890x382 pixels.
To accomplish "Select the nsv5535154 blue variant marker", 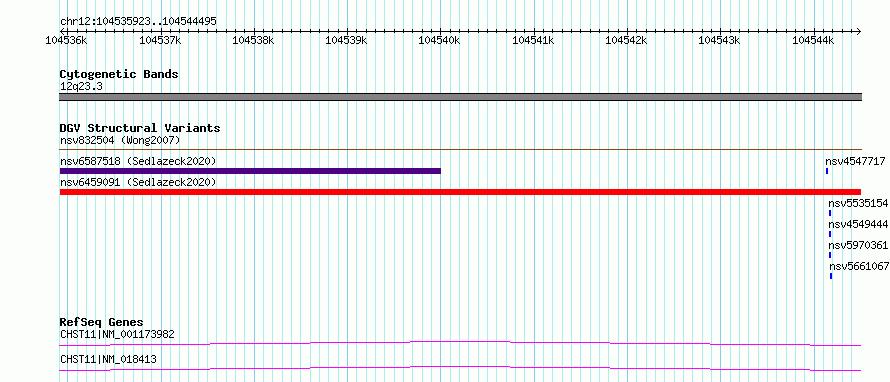I will point(830,213).
